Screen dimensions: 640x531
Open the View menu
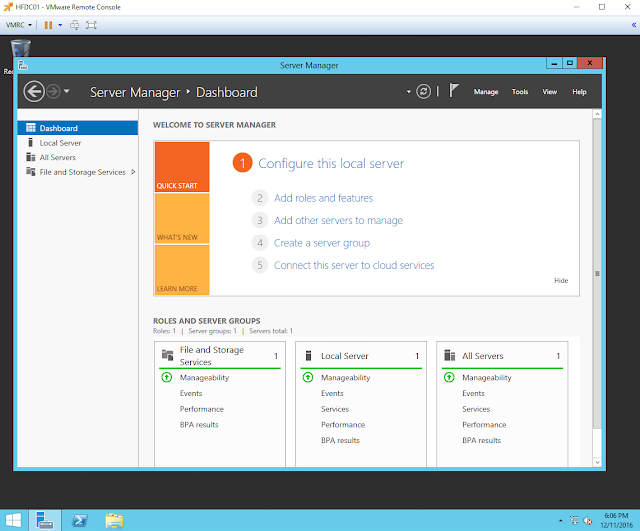(549, 92)
